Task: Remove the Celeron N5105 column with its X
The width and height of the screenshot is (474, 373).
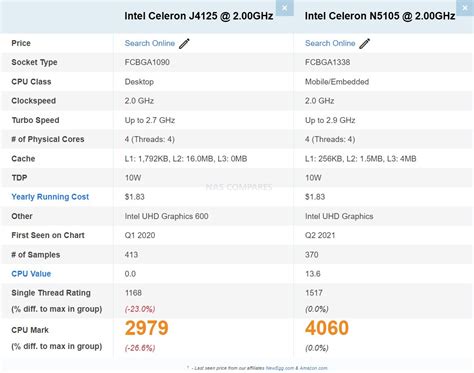Action: pyautogui.click(x=465, y=8)
